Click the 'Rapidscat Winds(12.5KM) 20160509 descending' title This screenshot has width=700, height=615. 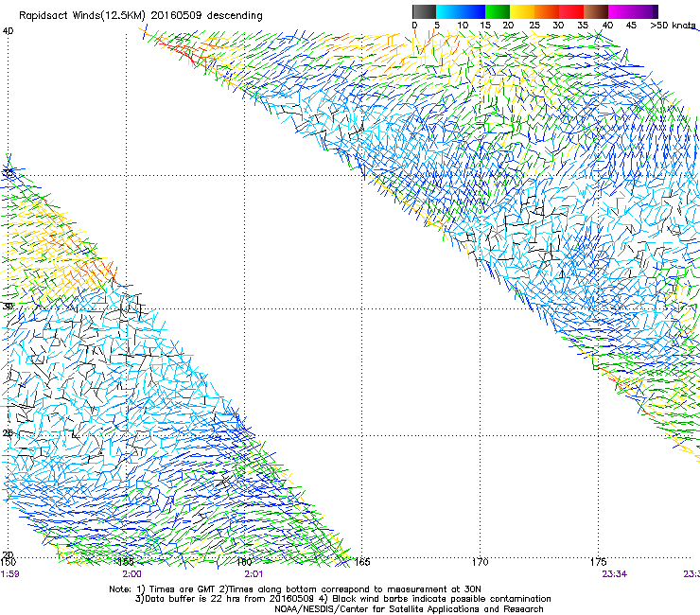pyautogui.click(x=141, y=16)
